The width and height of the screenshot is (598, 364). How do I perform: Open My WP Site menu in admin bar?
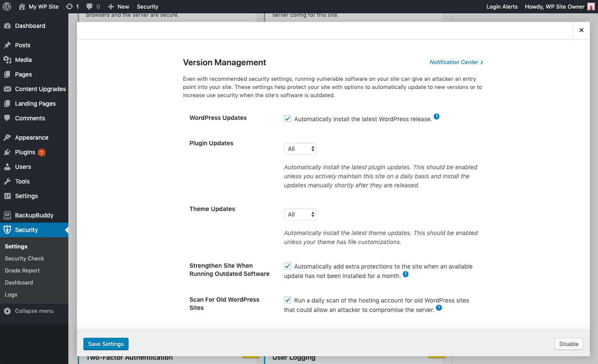click(39, 6)
